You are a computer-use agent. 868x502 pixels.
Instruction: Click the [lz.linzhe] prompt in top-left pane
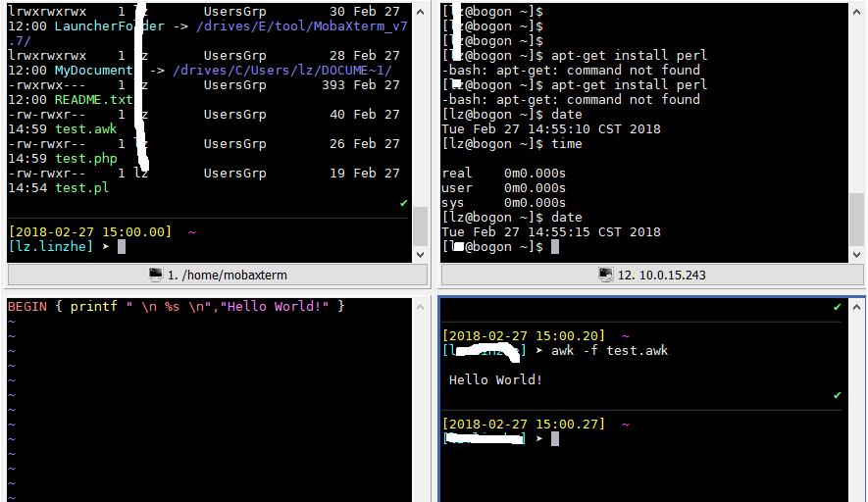(50, 246)
